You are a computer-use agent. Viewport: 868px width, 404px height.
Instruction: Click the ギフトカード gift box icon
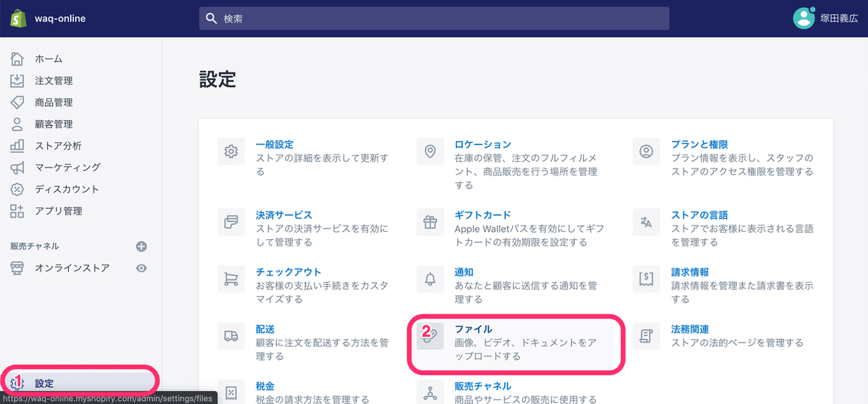(x=430, y=222)
